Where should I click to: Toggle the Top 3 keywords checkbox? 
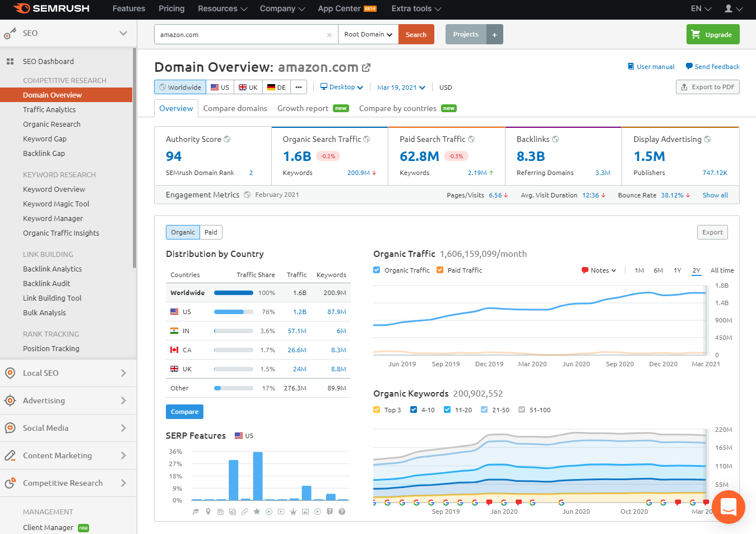tap(377, 409)
